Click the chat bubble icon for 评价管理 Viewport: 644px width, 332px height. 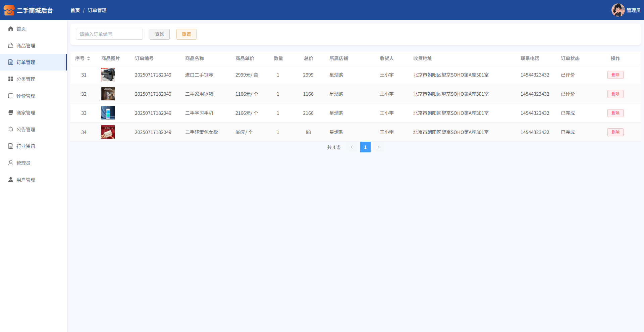(x=11, y=96)
